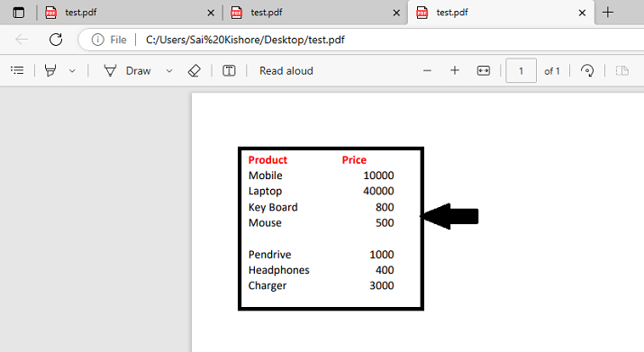Activate the Draw pen tool

[x=126, y=70]
